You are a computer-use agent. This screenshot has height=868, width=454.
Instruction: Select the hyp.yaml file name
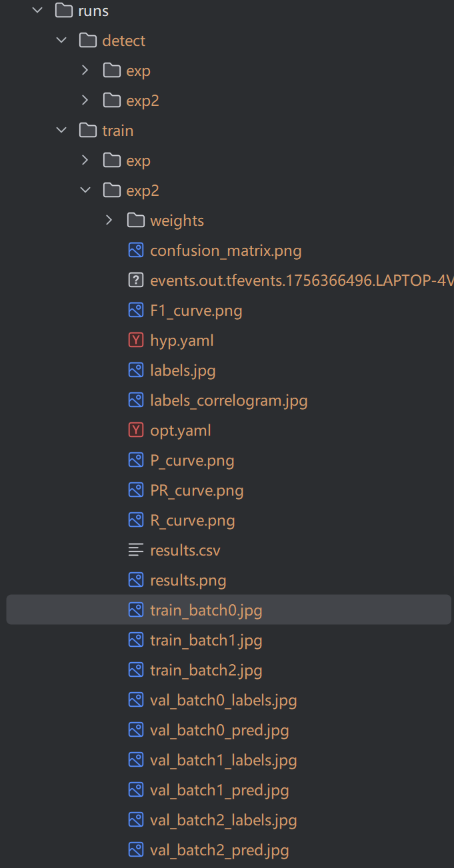click(x=182, y=341)
